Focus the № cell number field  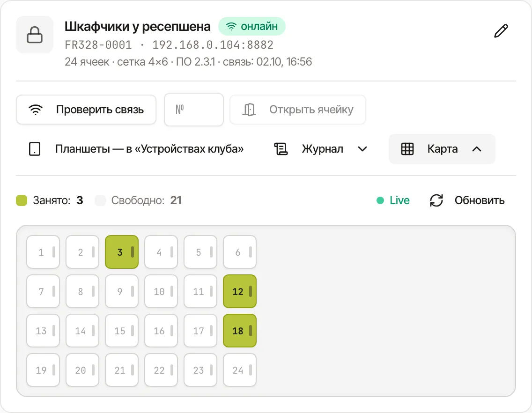point(194,110)
